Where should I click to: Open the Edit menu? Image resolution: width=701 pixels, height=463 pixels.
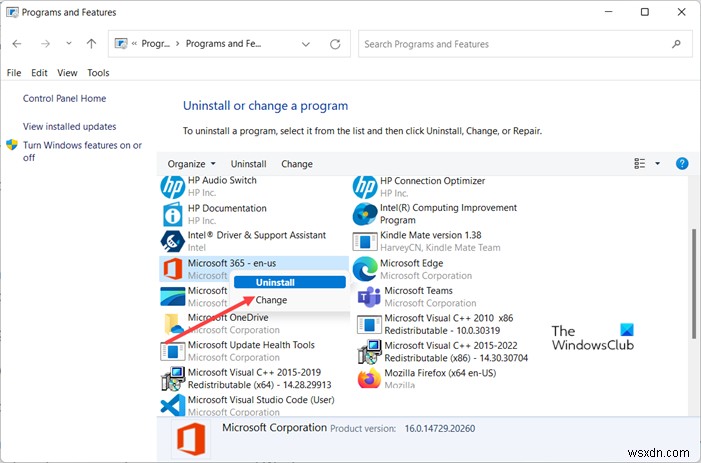[x=39, y=73]
